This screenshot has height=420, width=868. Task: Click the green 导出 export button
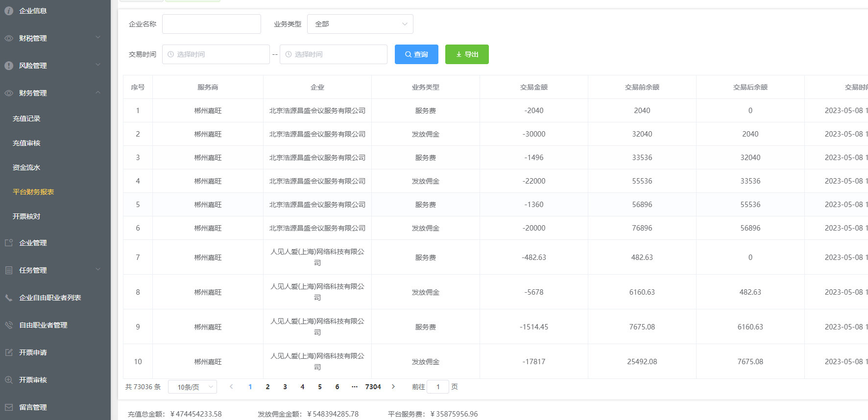pyautogui.click(x=467, y=54)
